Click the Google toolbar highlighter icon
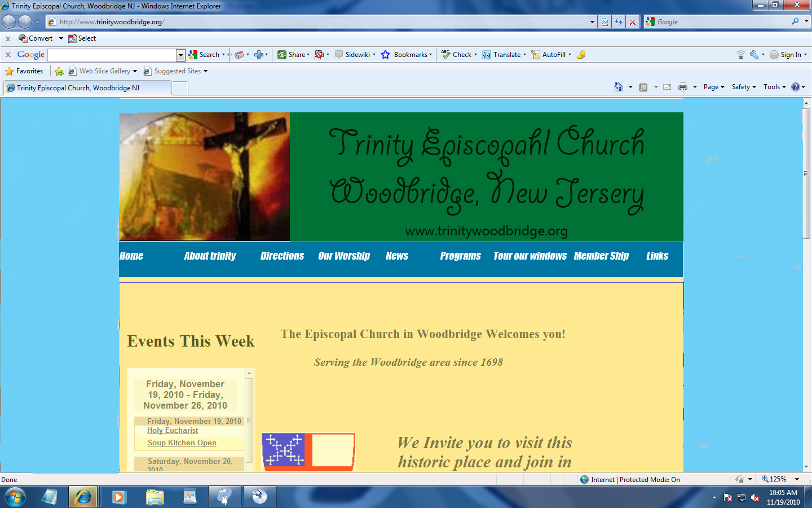Viewport: 812px width, 508px height. pyautogui.click(x=581, y=55)
